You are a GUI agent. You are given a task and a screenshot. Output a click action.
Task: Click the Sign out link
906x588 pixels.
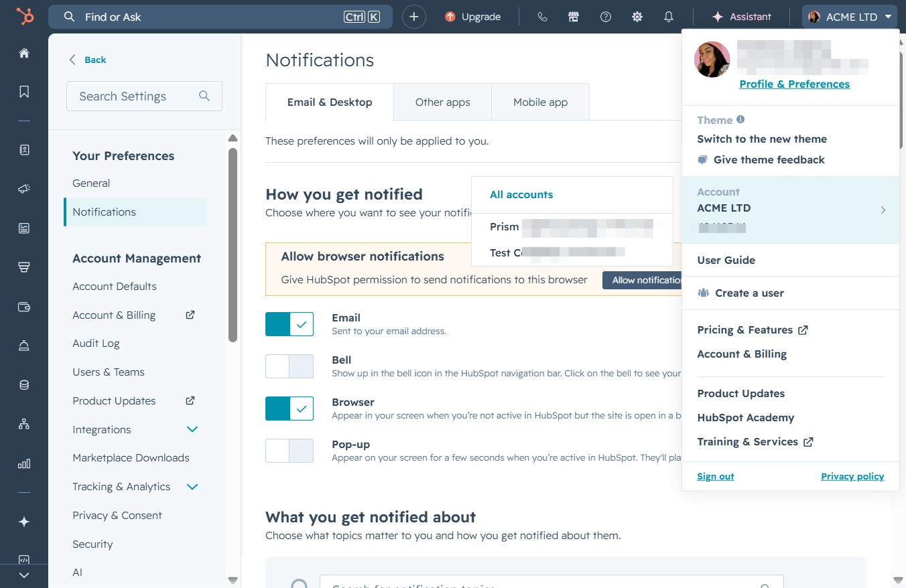(716, 477)
